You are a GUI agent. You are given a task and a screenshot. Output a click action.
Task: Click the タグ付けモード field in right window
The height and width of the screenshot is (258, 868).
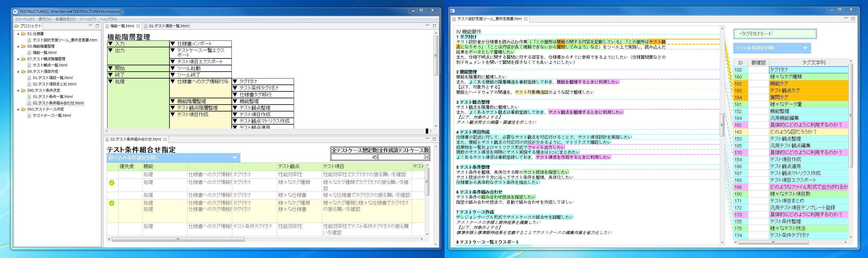tap(775, 34)
